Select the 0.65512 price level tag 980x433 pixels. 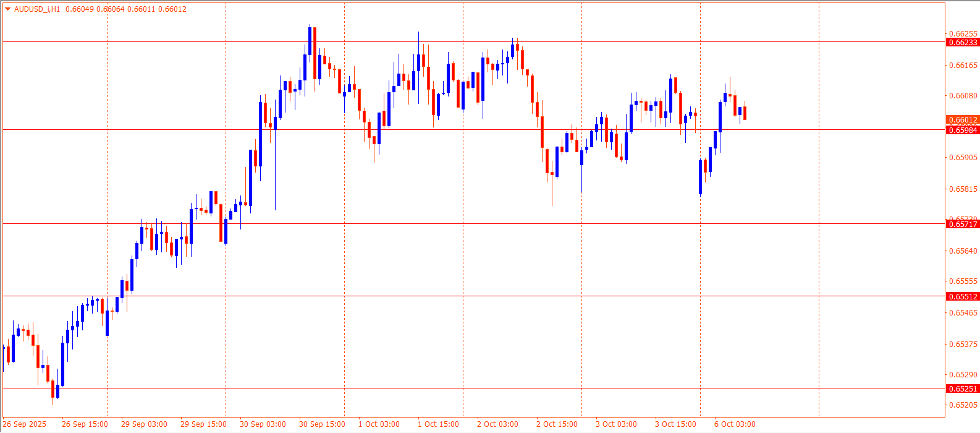pos(962,296)
